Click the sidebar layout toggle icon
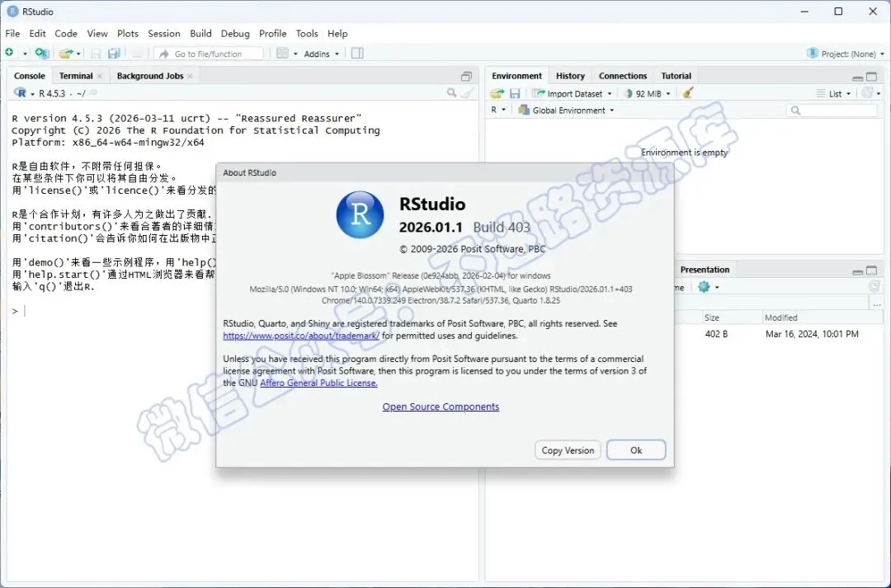The height and width of the screenshot is (588, 891). point(357,54)
